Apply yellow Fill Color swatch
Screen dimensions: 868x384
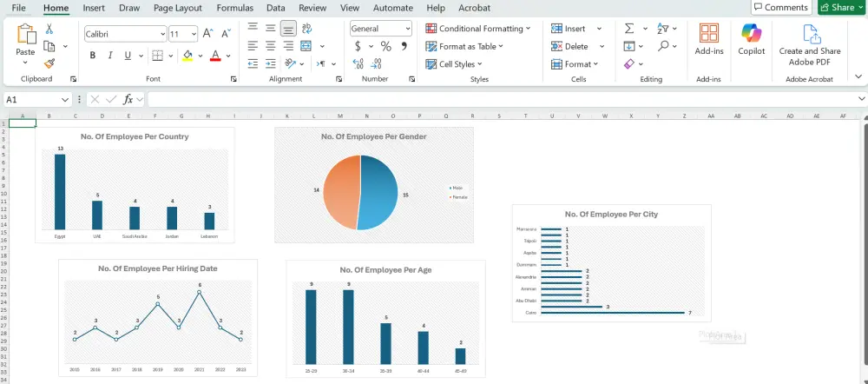tap(187, 56)
